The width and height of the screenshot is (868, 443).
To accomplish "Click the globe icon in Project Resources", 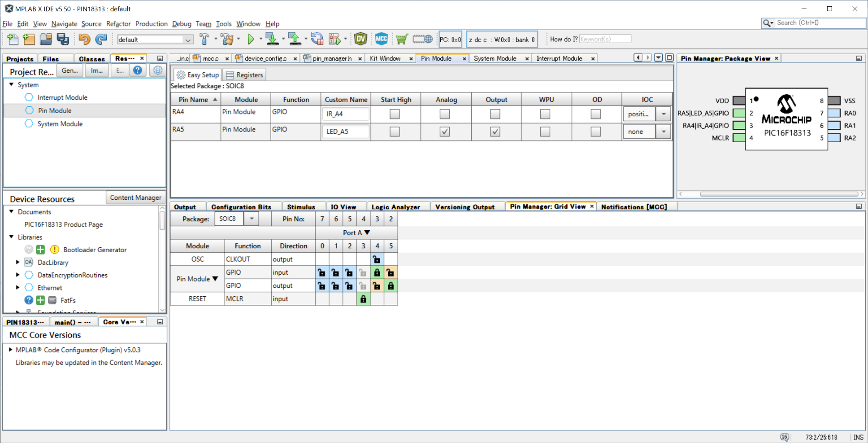I will [158, 70].
